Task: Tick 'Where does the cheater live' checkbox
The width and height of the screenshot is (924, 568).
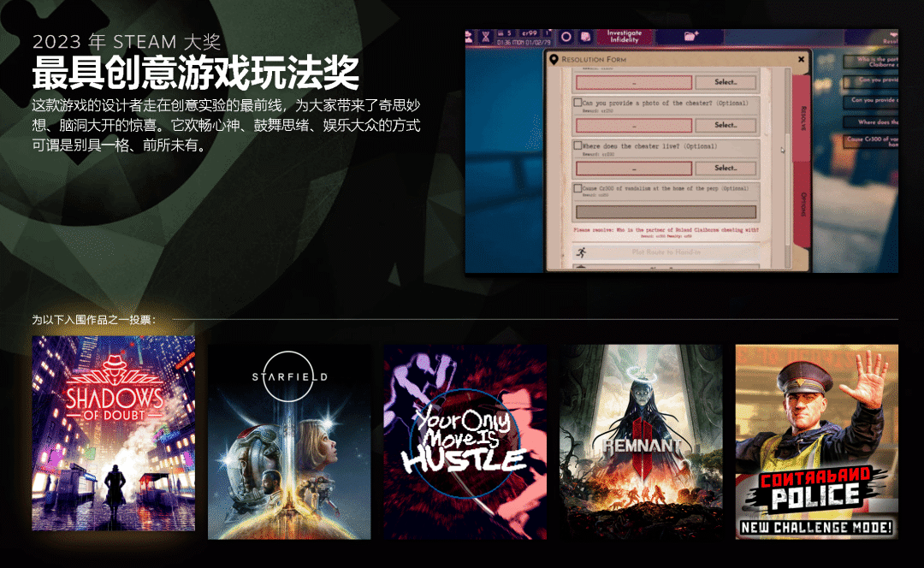Action: pyautogui.click(x=577, y=145)
